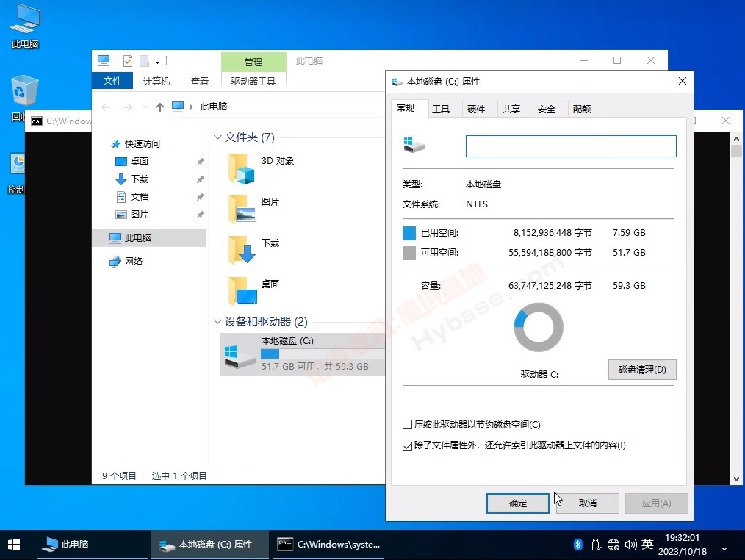Go back with the Explorer back arrow
This screenshot has height=560, width=745.
pyautogui.click(x=106, y=107)
